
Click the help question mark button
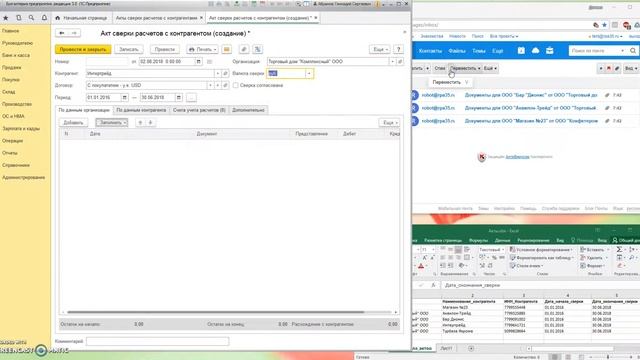399,49
